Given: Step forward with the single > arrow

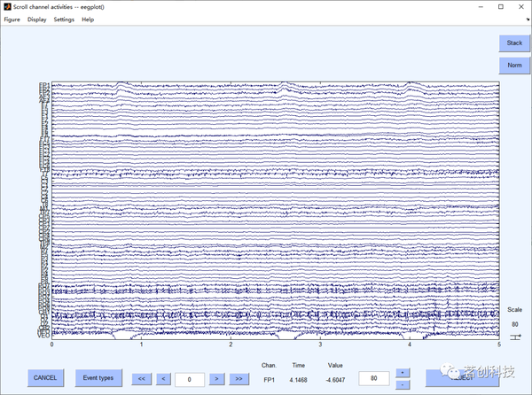Looking at the screenshot, I should coord(216,379).
